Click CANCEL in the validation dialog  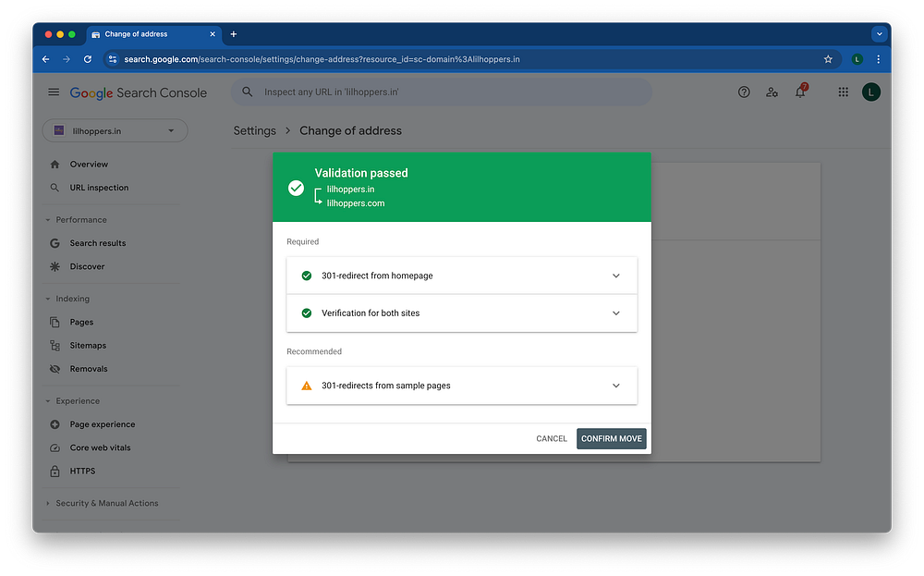pyautogui.click(x=552, y=438)
